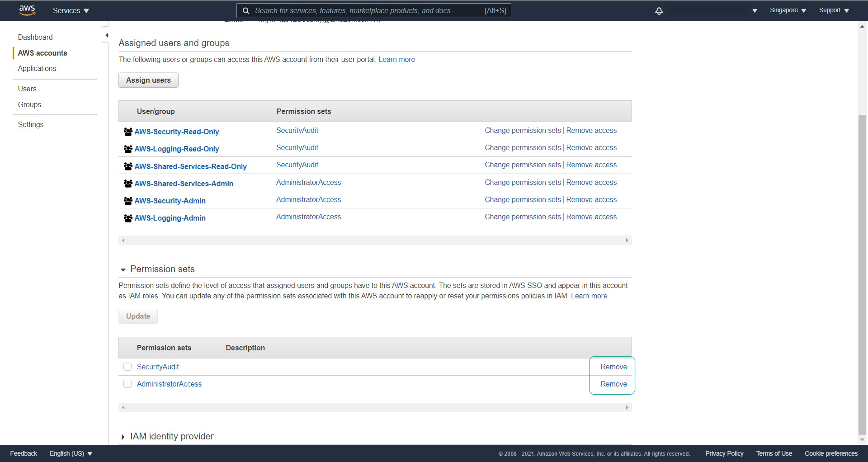Open SecurityAudit link in permission sets table
The width and height of the screenshot is (868, 462).
158,367
